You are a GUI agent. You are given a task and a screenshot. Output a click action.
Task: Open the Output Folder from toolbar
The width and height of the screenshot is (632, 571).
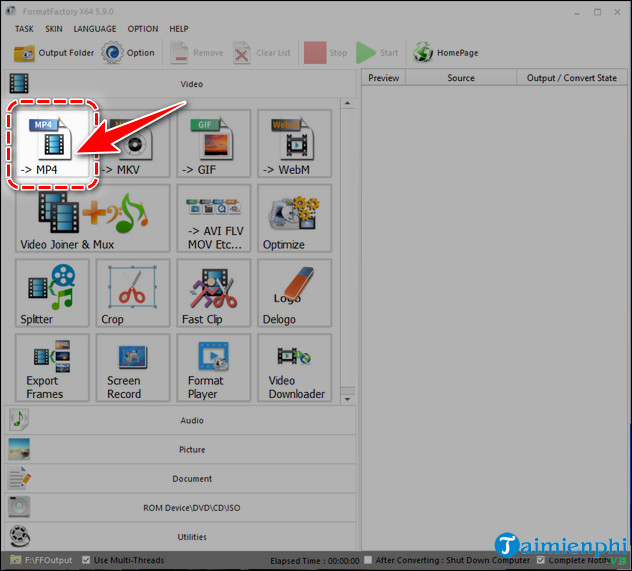coord(54,53)
